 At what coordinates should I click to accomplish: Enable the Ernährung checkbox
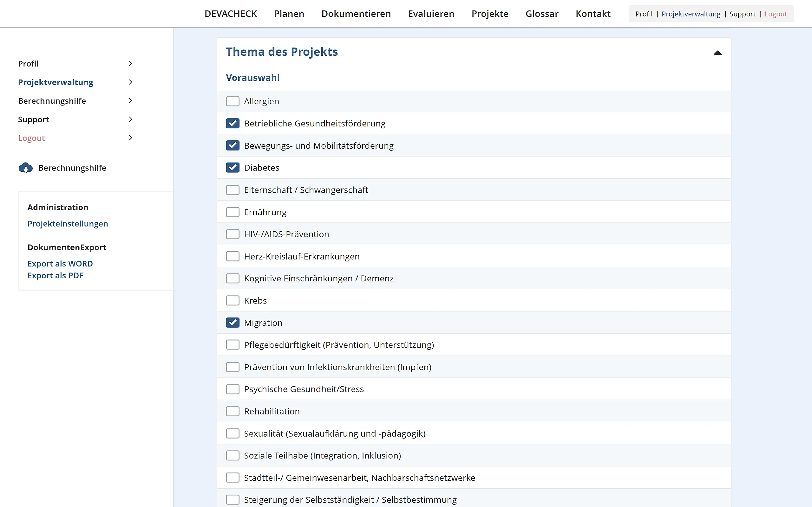tap(232, 212)
